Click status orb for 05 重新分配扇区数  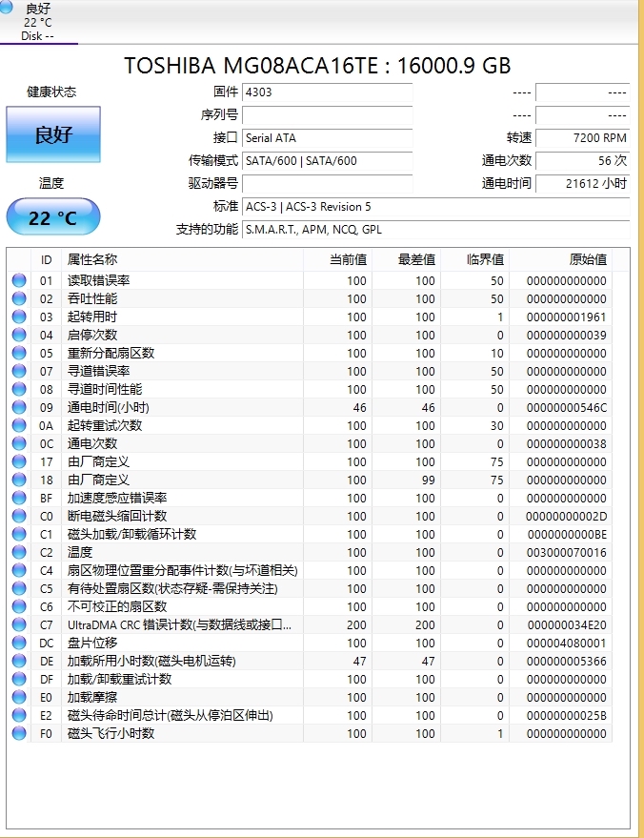coord(19,354)
